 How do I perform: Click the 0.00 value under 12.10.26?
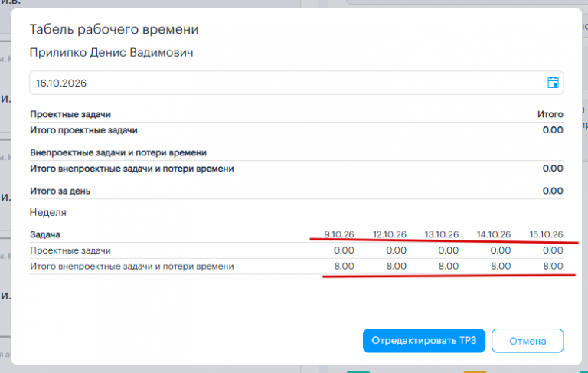pyautogui.click(x=396, y=250)
